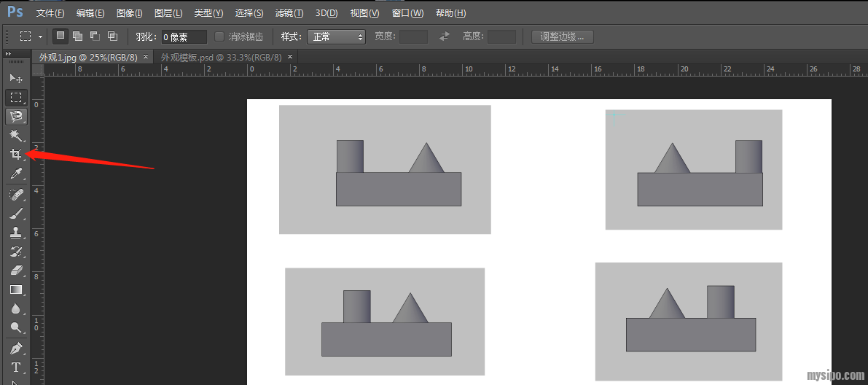This screenshot has height=385, width=868.
Task: Open the 滤镜(T) menu
Action: [289, 13]
